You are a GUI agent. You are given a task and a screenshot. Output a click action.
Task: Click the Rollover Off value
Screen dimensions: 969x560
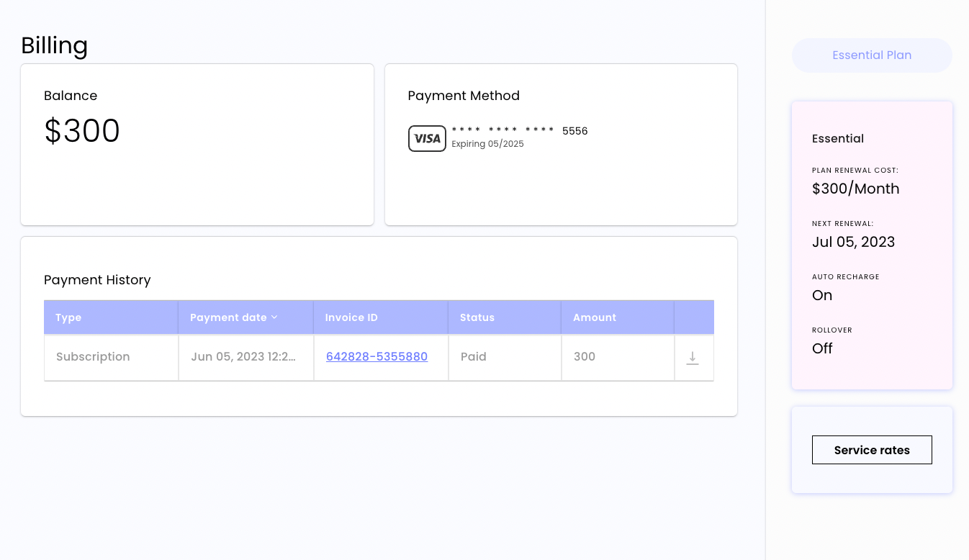pos(822,348)
